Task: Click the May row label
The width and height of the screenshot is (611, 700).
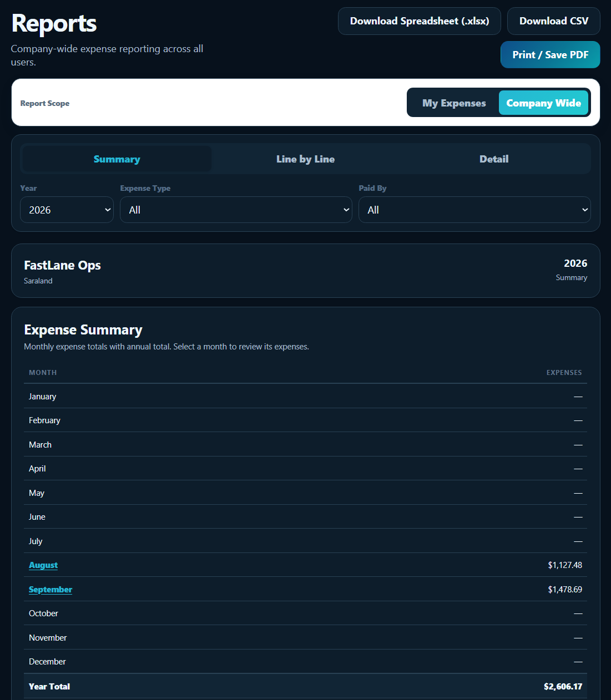Action: (x=37, y=493)
